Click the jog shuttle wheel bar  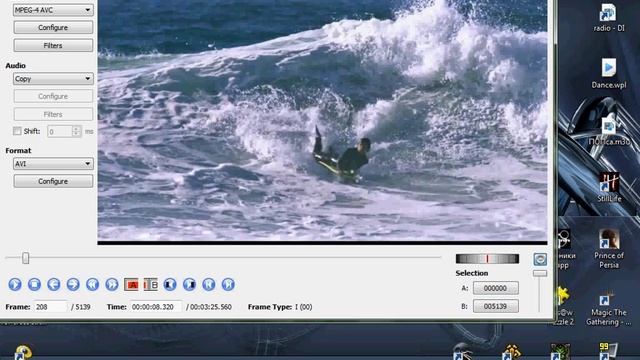point(487,259)
